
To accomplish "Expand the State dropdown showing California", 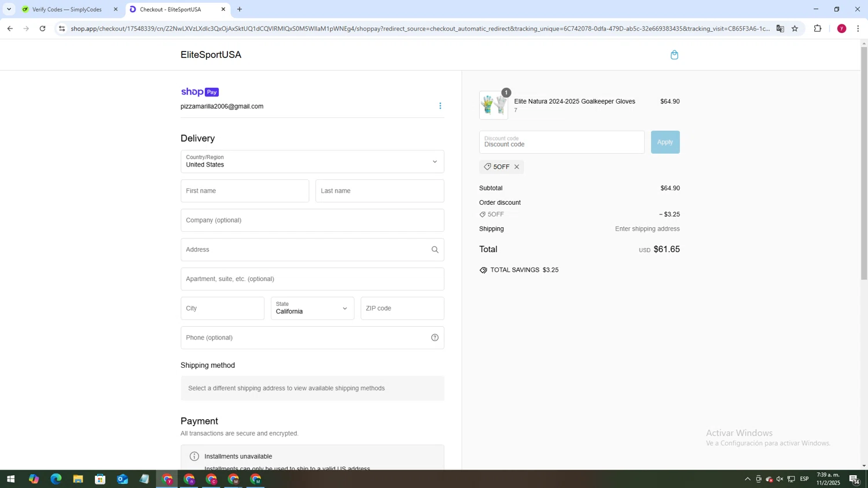I will click(x=312, y=308).
